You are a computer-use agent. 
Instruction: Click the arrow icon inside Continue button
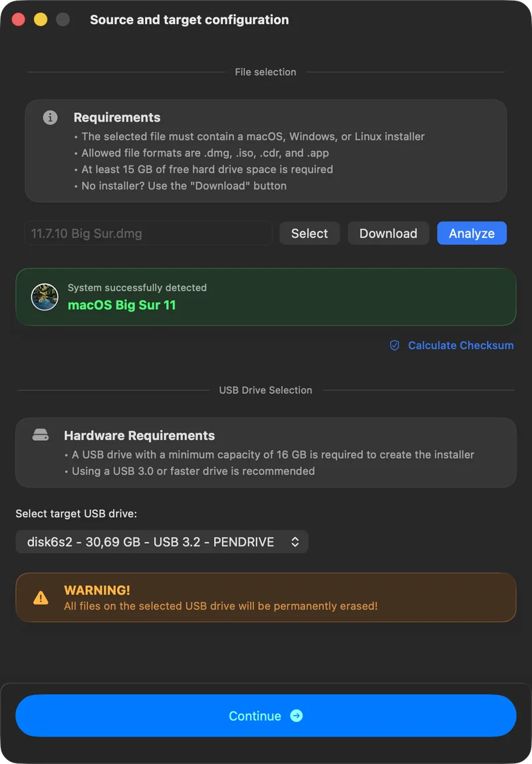pos(296,715)
